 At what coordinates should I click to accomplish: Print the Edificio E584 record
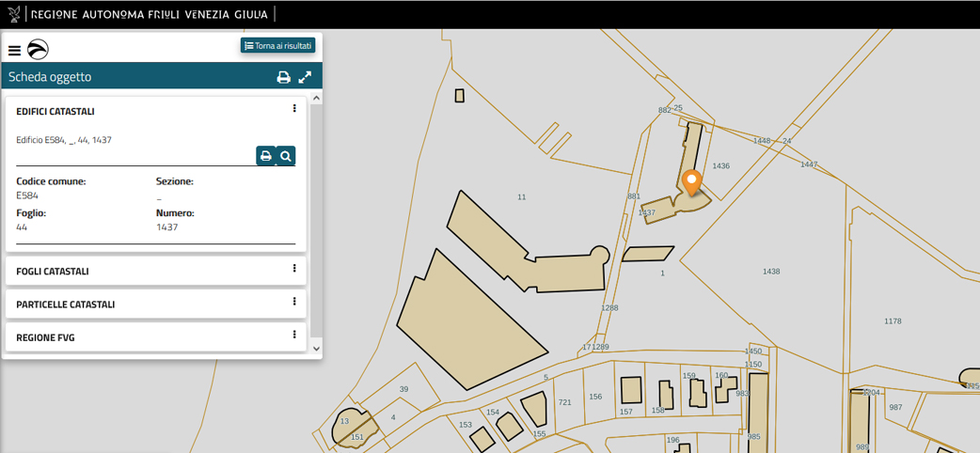click(x=266, y=156)
